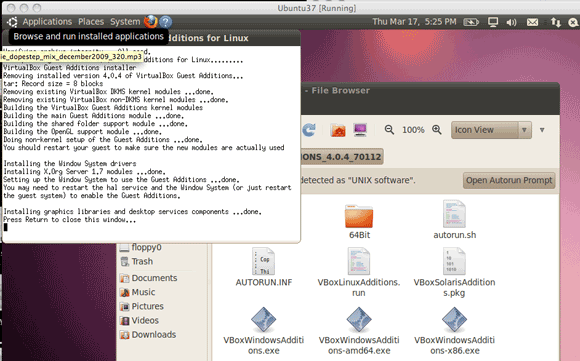Zoom in in File Browser
580x361 pixels.
(x=437, y=130)
